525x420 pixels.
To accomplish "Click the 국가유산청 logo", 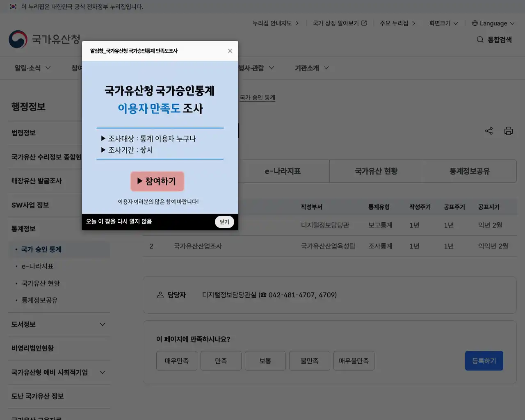I will point(44,39).
